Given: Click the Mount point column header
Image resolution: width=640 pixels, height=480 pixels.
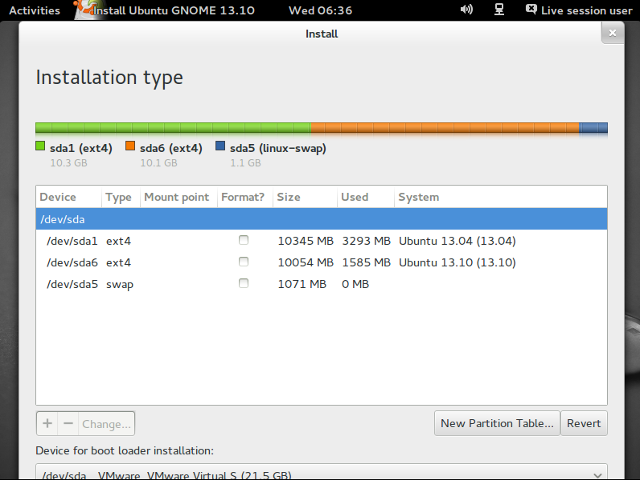Looking at the screenshot, I should point(179,197).
